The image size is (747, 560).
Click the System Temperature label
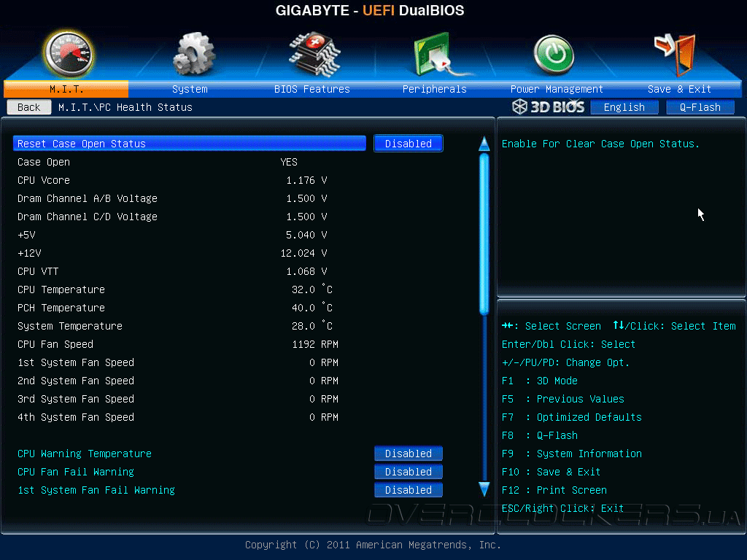coord(69,326)
